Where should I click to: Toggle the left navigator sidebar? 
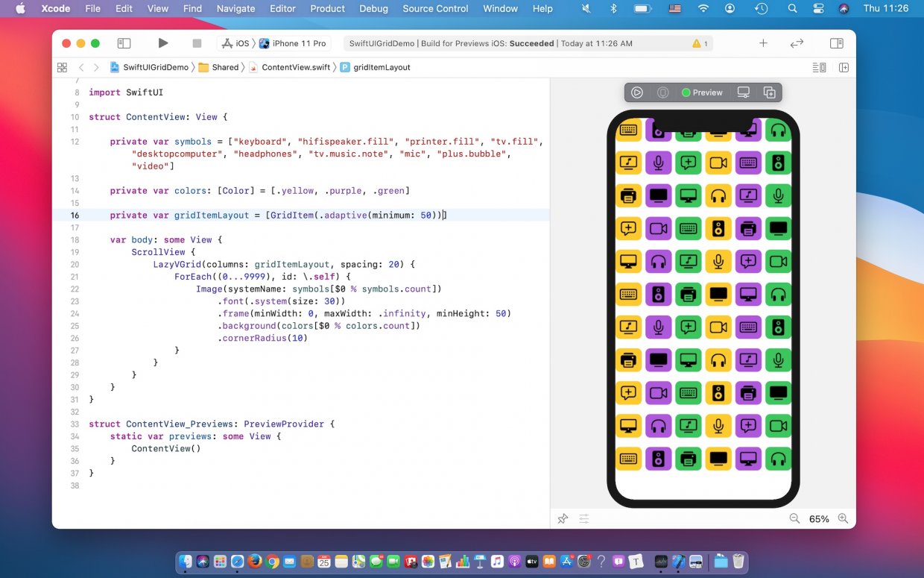[124, 43]
